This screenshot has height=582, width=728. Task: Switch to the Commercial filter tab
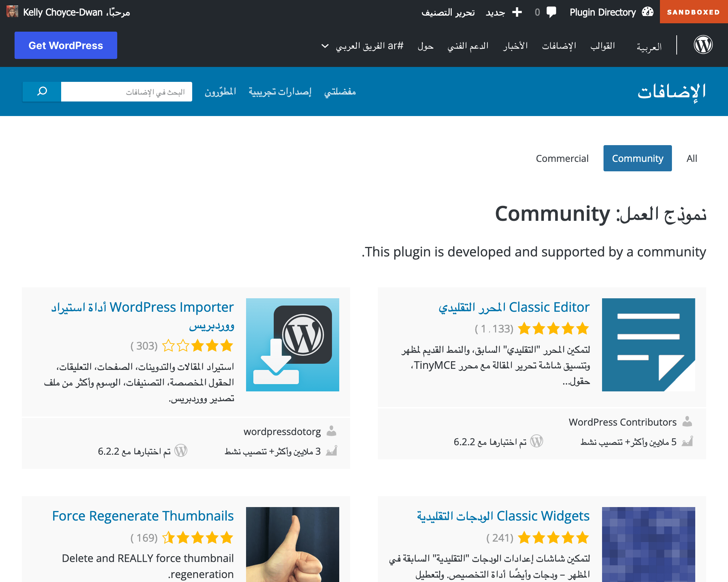[x=562, y=158]
